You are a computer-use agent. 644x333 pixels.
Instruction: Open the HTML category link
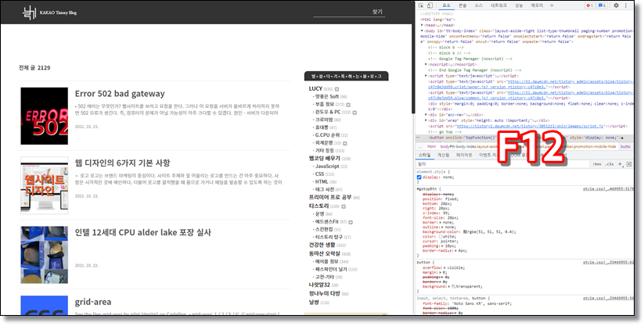click(x=322, y=181)
